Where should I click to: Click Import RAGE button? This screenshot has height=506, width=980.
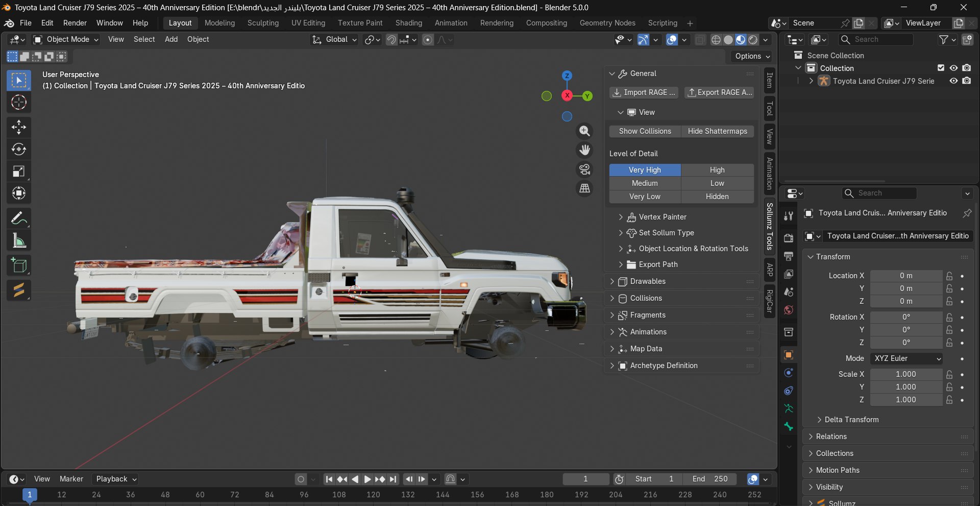pos(644,92)
